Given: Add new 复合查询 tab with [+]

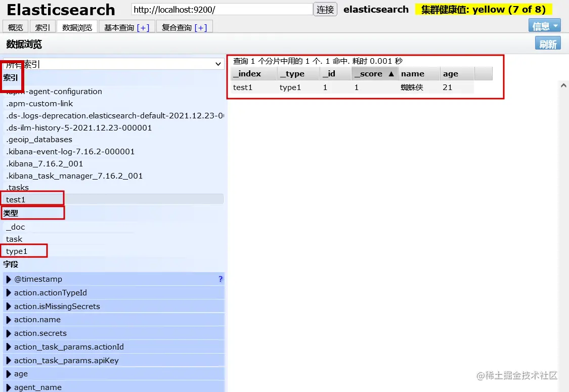Looking at the screenshot, I should pyautogui.click(x=201, y=28).
